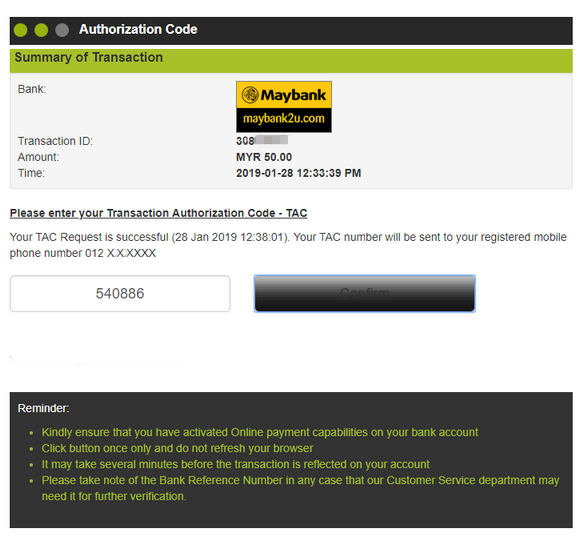Click the second green circle in title bar
The height and width of the screenshot is (541, 580).
click(41, 30)
